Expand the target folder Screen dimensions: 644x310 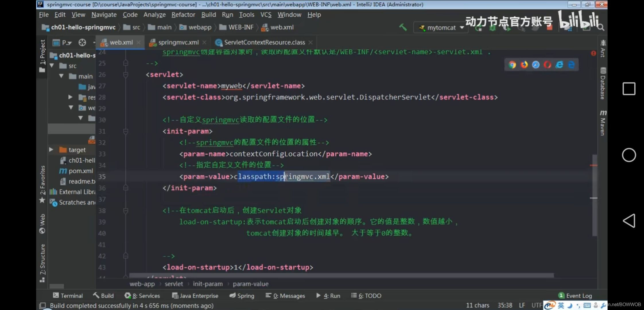(51, 150)
